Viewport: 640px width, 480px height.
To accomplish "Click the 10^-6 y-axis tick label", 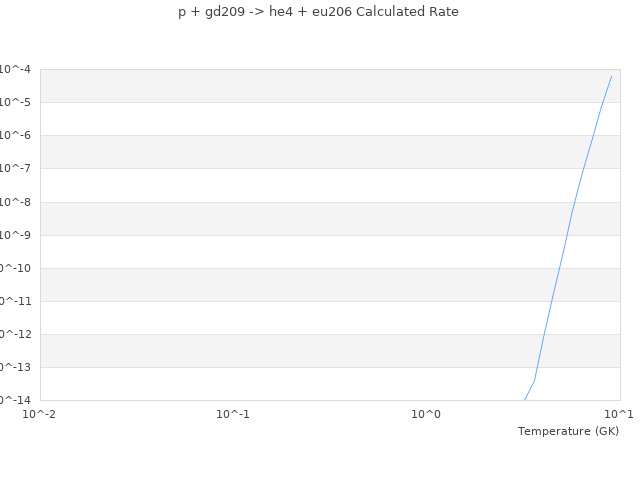I will pos(15,135).
